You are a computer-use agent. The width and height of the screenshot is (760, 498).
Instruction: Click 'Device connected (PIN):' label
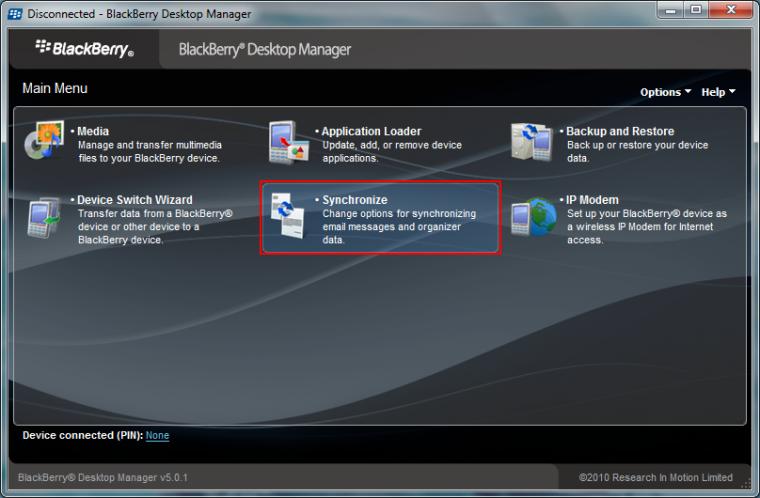(83, 435)
